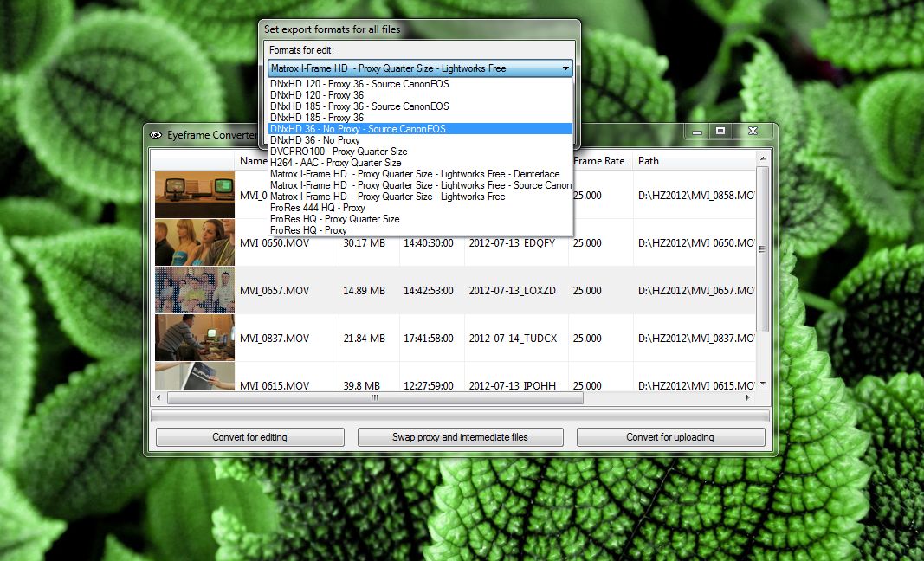Click frame rate 25.000 in MVI_0657.MOV row
Screen dimensions: 924x561
click(x=587, y=291)
